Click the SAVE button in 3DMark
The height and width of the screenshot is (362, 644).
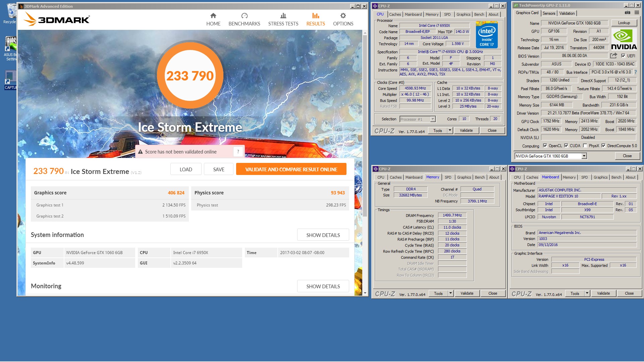tap(219, 169)
